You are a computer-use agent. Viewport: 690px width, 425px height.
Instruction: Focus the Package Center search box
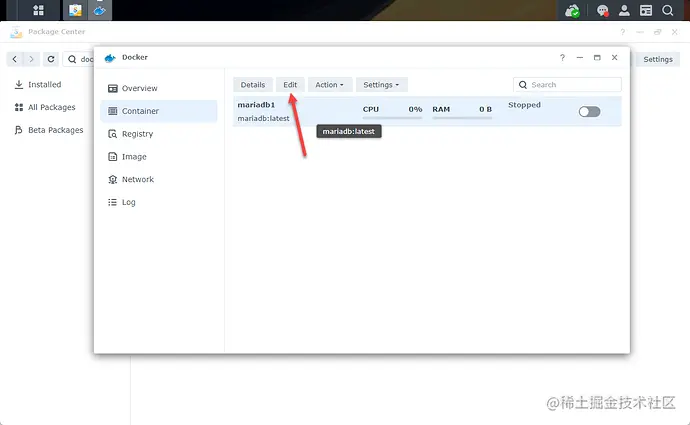(x=78, y=59)
